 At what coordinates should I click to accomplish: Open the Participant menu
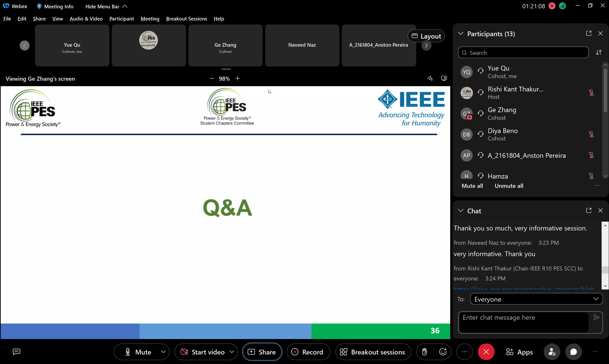122,19
